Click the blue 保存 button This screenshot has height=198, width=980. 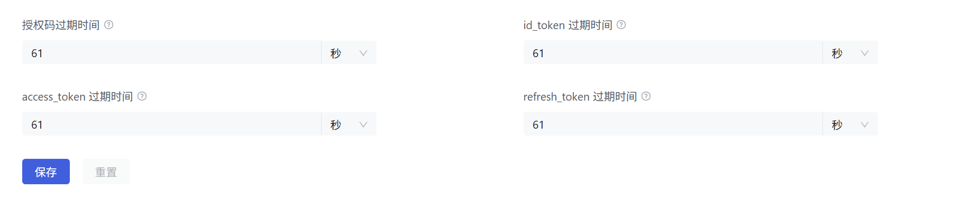[x=46, y=172]
